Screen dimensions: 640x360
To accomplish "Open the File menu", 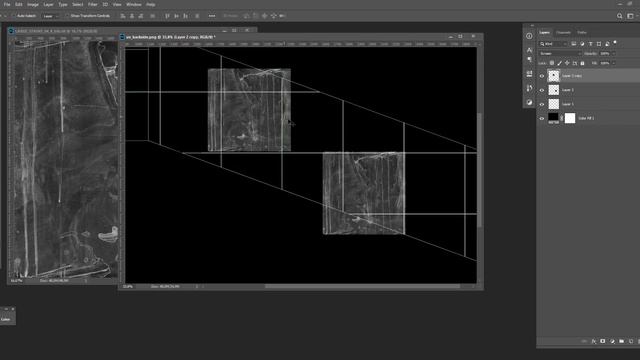I will coord(7,4).
